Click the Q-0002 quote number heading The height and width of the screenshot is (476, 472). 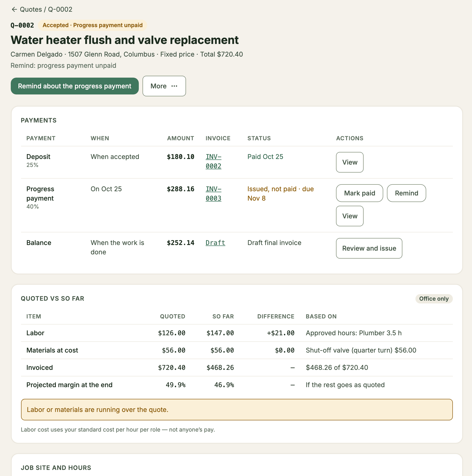coord(22,25)
